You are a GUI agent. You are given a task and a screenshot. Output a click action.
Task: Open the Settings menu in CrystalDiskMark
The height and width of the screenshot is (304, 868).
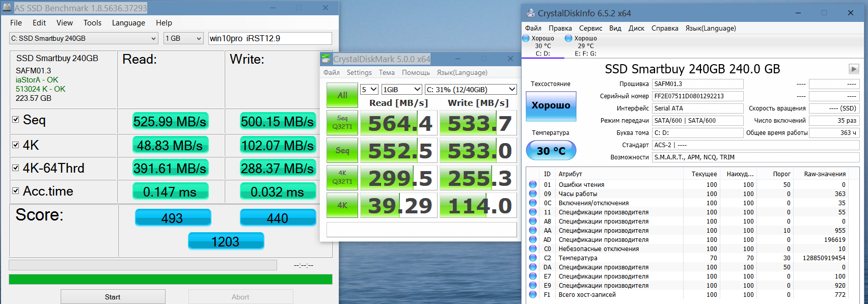pyautogui.click(x=359, y=73)
